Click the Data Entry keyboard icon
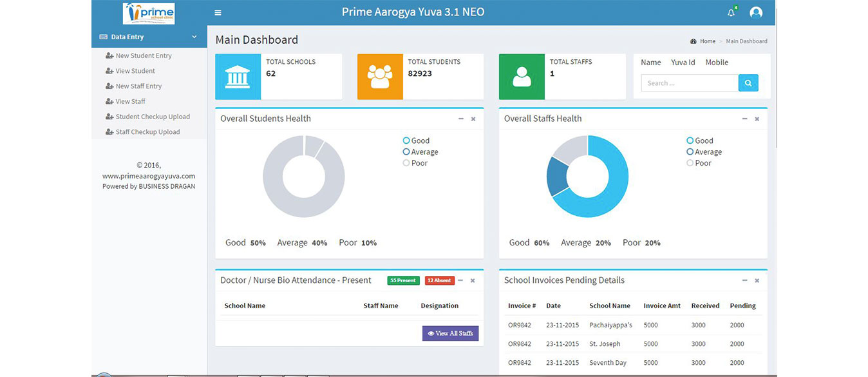868x377 pixels. coord(103,37)
